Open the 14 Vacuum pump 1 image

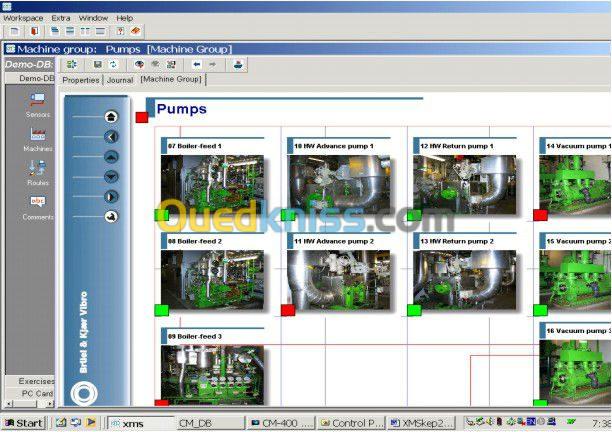(x=575, y=185)
